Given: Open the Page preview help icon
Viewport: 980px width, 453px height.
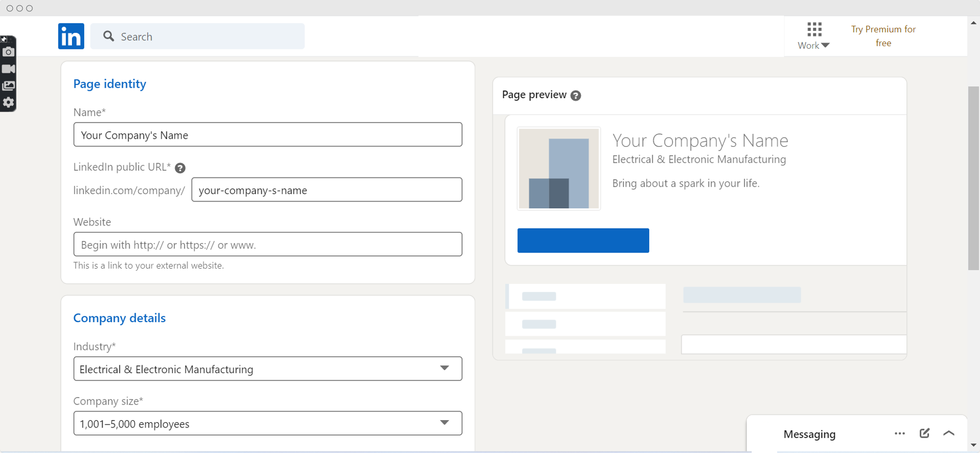Looking at the screenshot, I should pos(576,96).
